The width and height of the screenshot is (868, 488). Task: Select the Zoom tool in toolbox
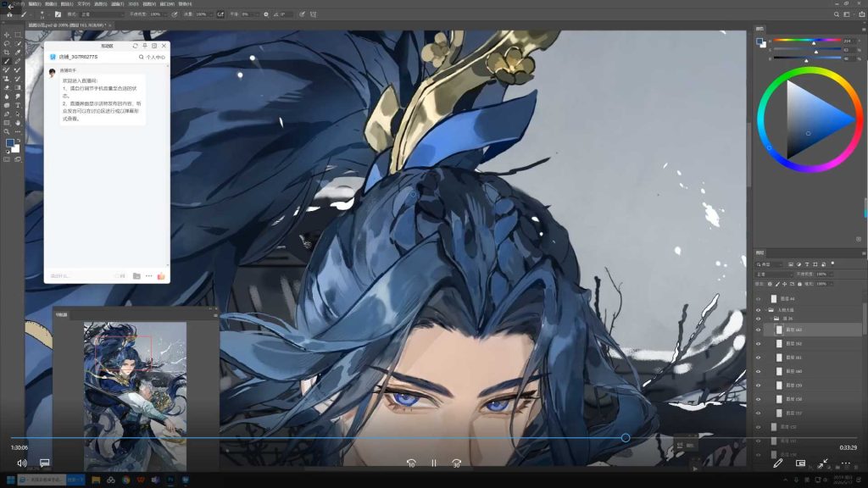coord(7,131)
